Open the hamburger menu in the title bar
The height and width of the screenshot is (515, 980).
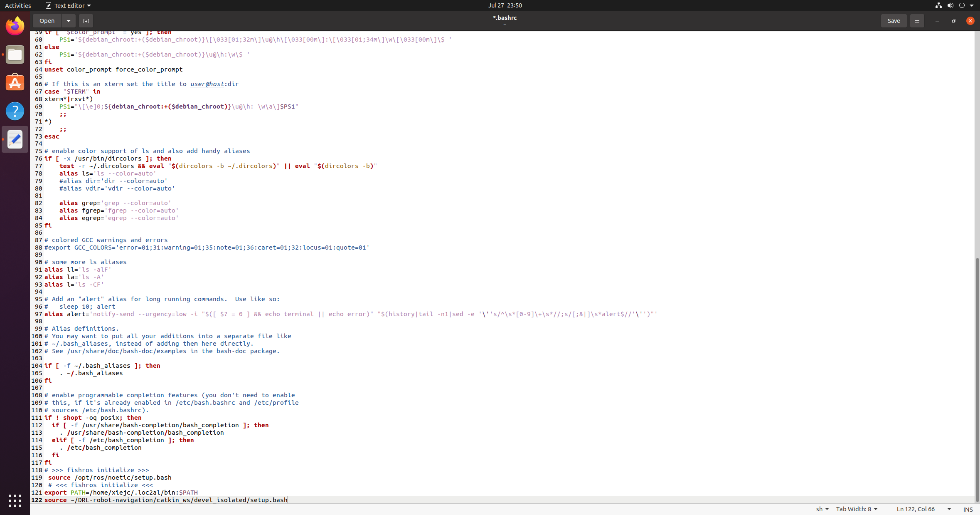click(917, 20)
